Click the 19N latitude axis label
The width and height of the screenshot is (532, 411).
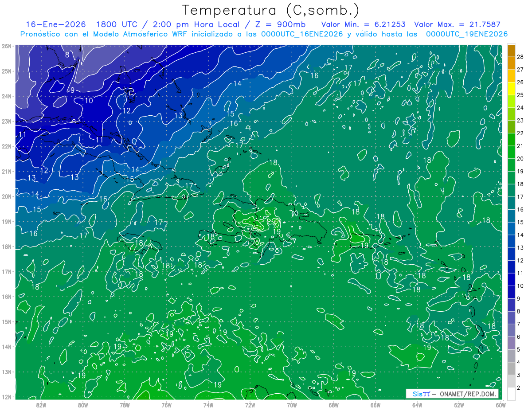(x=7, y=222)
